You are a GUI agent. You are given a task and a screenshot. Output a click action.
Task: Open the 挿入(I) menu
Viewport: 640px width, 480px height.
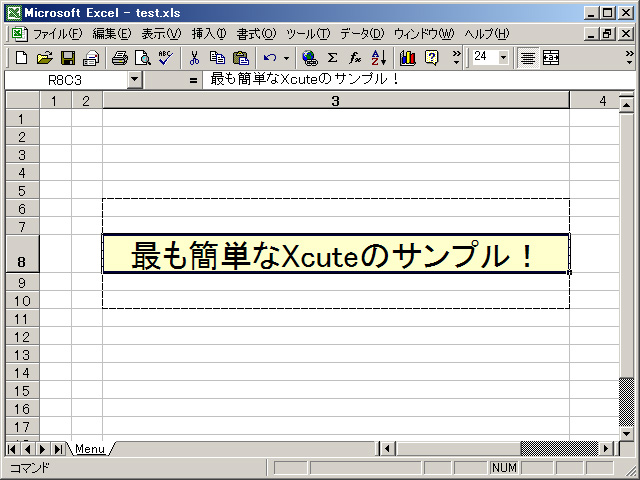(209, 34)
